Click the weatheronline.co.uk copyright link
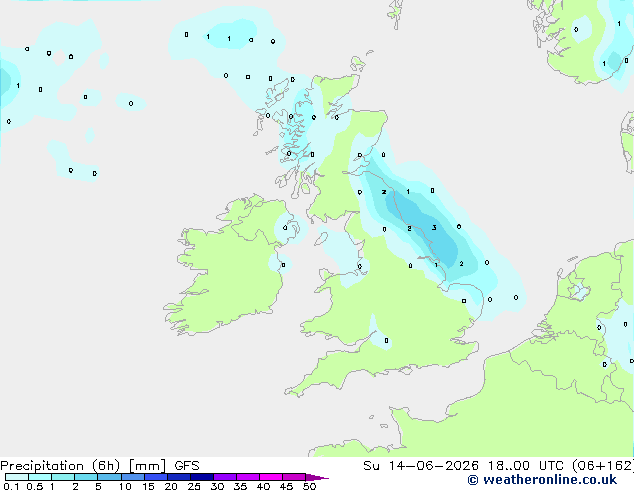Image resolution: width=634 pixels, height=490 pixels. (542, 480)
